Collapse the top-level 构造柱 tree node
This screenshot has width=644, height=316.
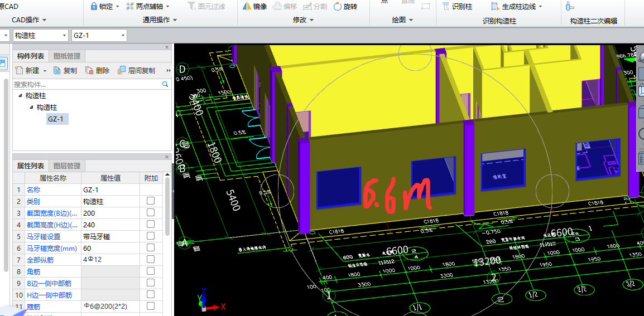(20, 96)
